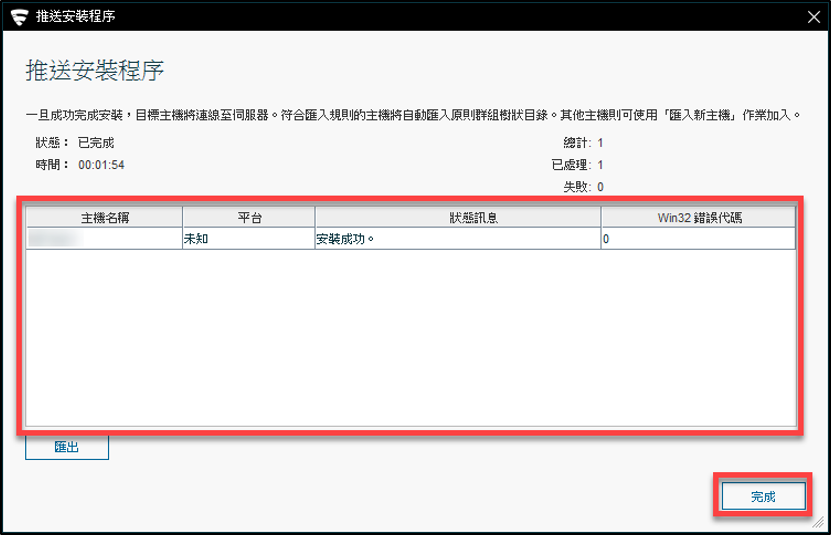
Task: Click the 已處理 processed count label
Action: tap(577, 164)
